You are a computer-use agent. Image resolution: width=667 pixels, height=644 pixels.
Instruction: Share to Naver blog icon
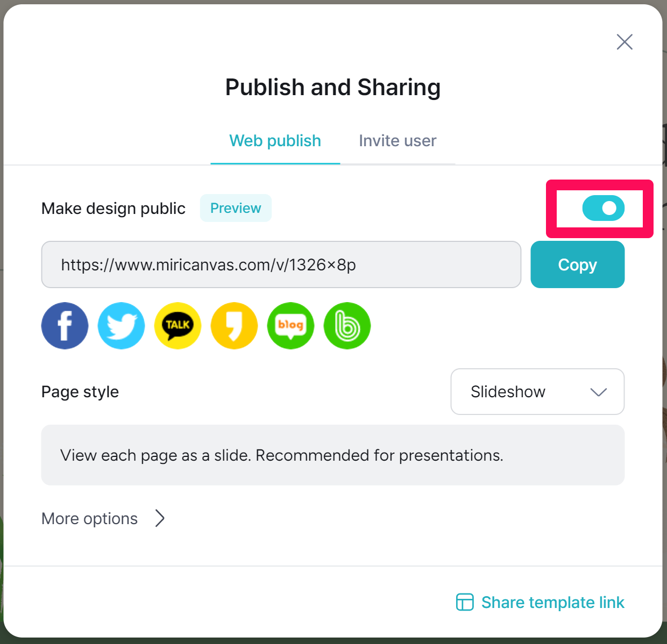pyautogui.click(x=290, y=326)
